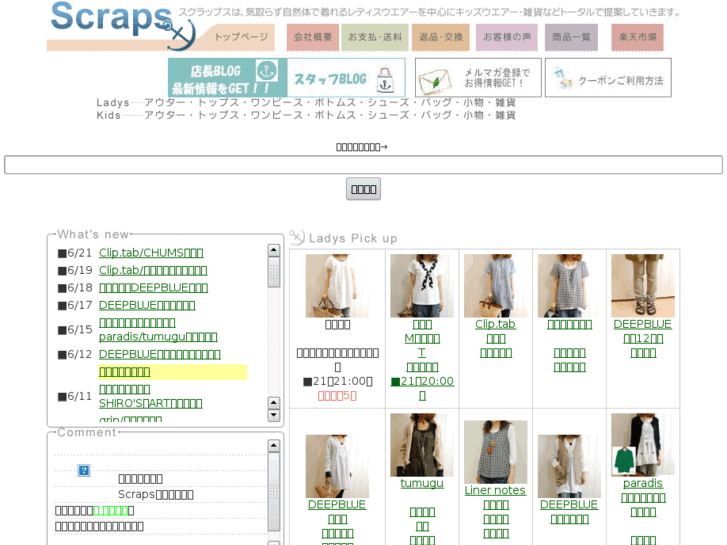The height and width of the screenshot is (545, 727).
Task: Open the 6/17 DEEPBLUE news link
Action: coord(147,305)
